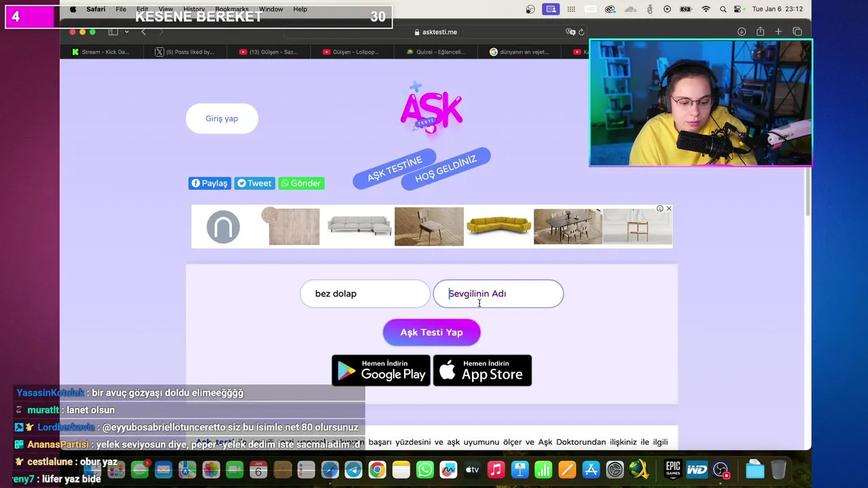
Task: Click the play circle menu bar icon
Action: point(667,9)
